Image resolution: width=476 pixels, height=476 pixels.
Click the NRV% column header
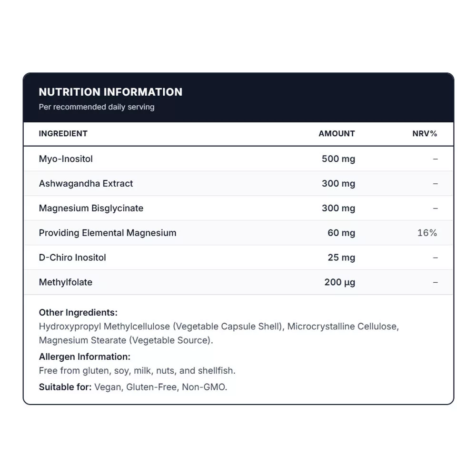(x=425, y=134)
